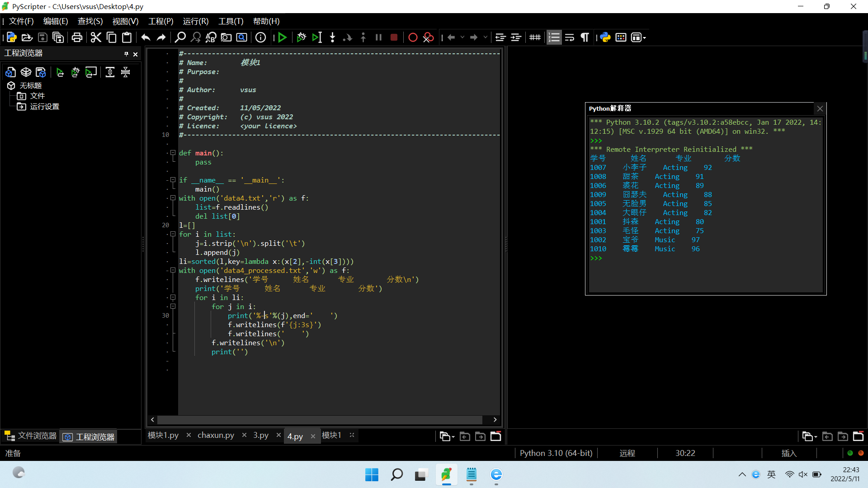Click the Toggle breakpoint red circle icon
The height and width of the screenshot is (488, 868).
tap(413, 38)
